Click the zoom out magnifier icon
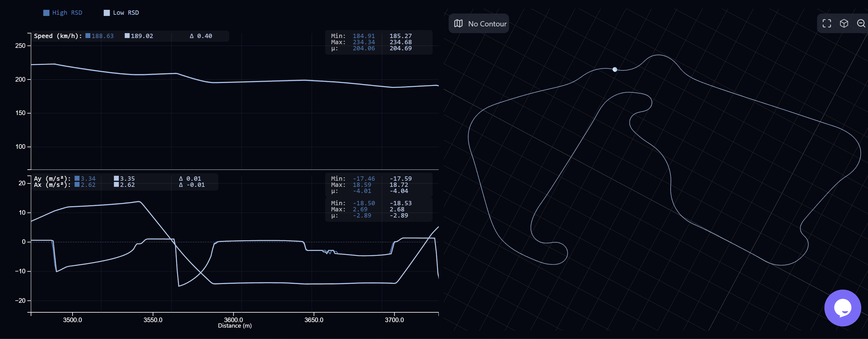 (861, 23)
